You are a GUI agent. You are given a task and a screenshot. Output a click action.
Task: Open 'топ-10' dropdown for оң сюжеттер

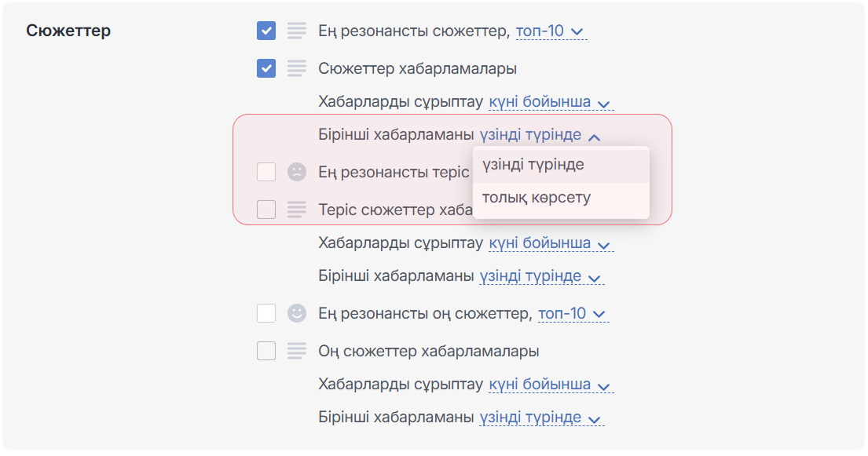click(x=572, y=314)
